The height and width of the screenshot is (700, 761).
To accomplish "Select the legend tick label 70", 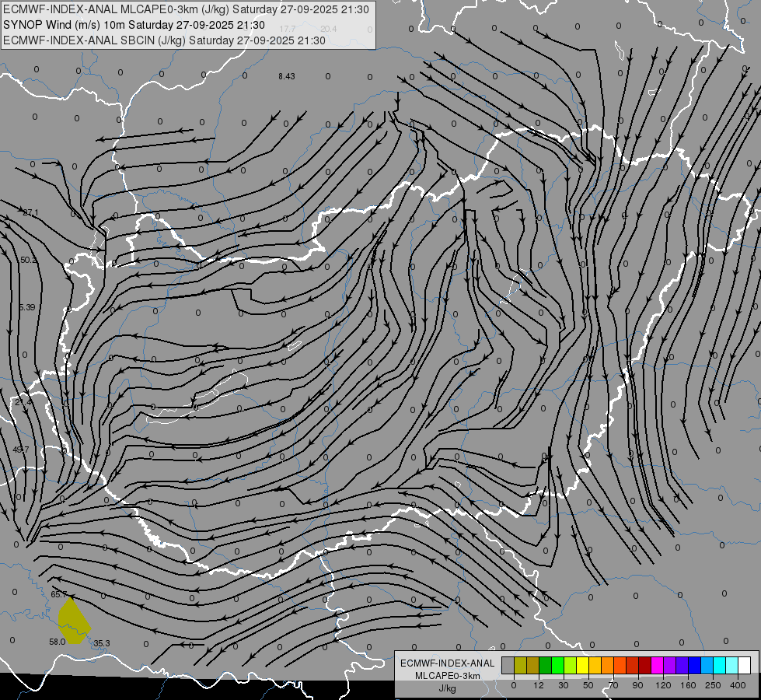I will [x=613, y=686].
